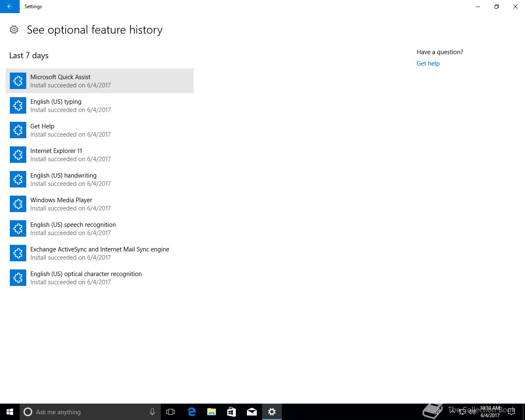Open File Explorer from the taskbar
The height and width of the screenshot is (420, 525).
tap(212, 412)
